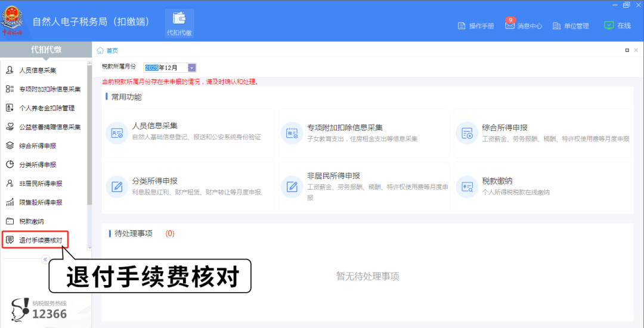Click the 税款缴纳 card round icon
Screen dimensions: 644x328
[x=467, y=187]
